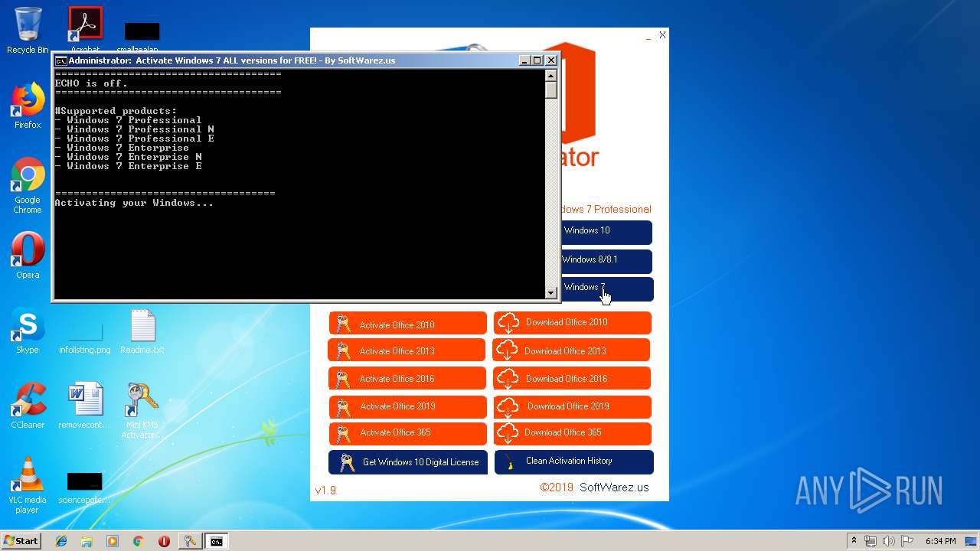Open the SoftWarez.us link
The width and height of the screenshot is (980, 551).
pyautogui.click(x=614, y=487)
